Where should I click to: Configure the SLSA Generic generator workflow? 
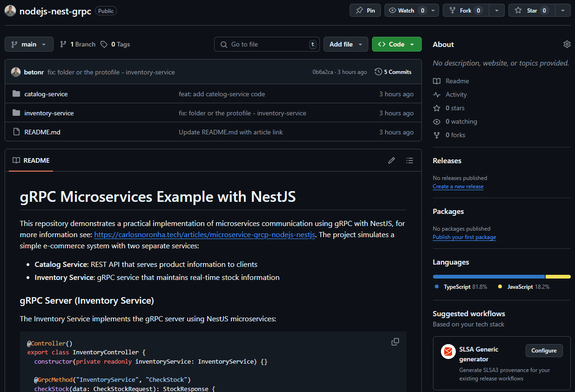tap(544, 351)
